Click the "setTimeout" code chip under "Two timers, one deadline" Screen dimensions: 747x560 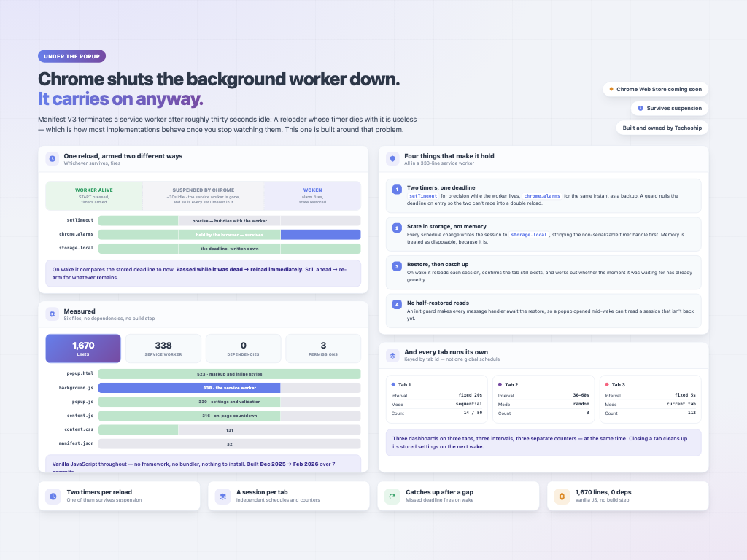point(423,195)
